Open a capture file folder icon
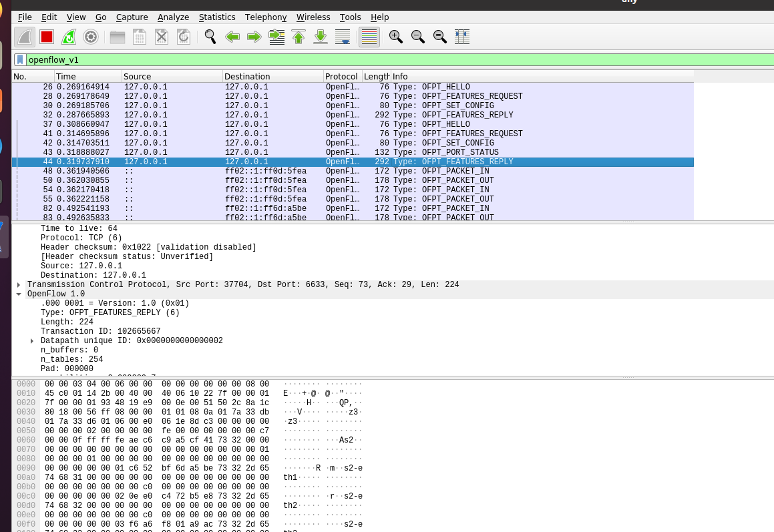Screen dimensions: 774x532 [118, 37]
